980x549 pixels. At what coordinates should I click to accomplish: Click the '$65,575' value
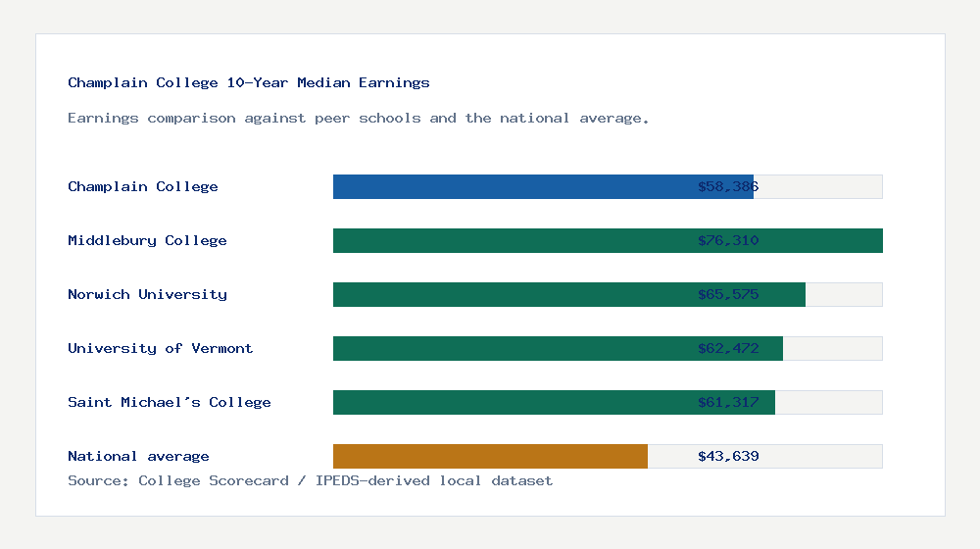pos(728,294)
